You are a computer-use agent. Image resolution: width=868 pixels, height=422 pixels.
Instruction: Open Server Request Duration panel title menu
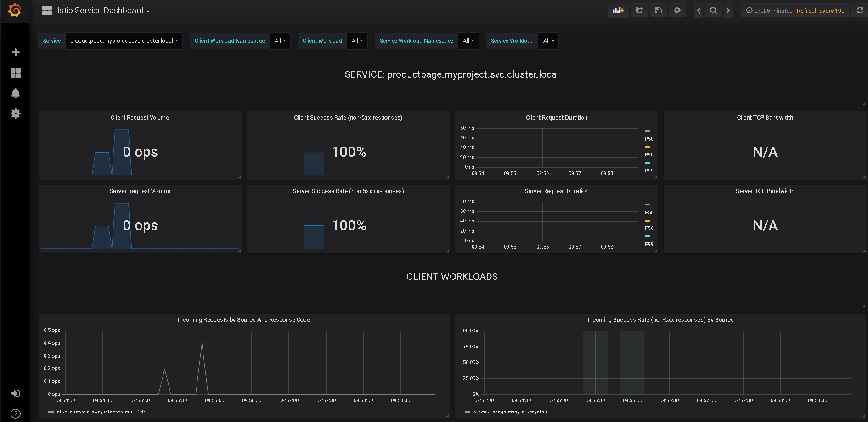(x=557, y=191)
